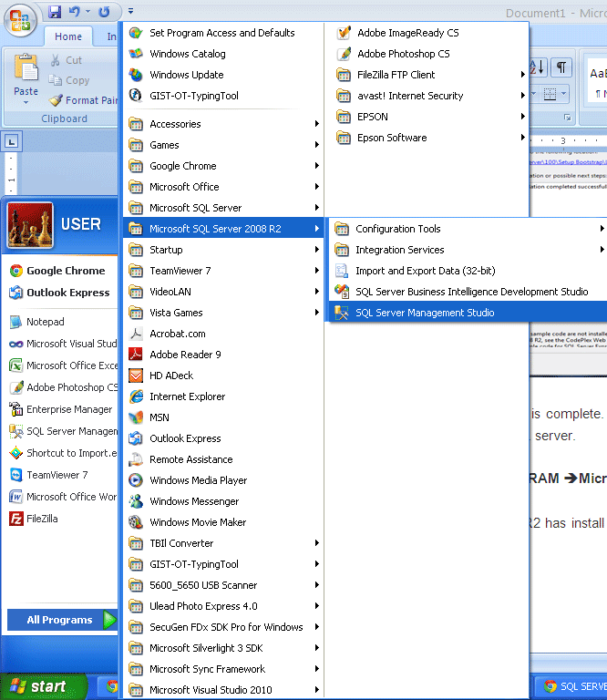Expand the Startup folder
Viewport: 607px width, 700px height.
pyautogui.click(x=222, y=250)
